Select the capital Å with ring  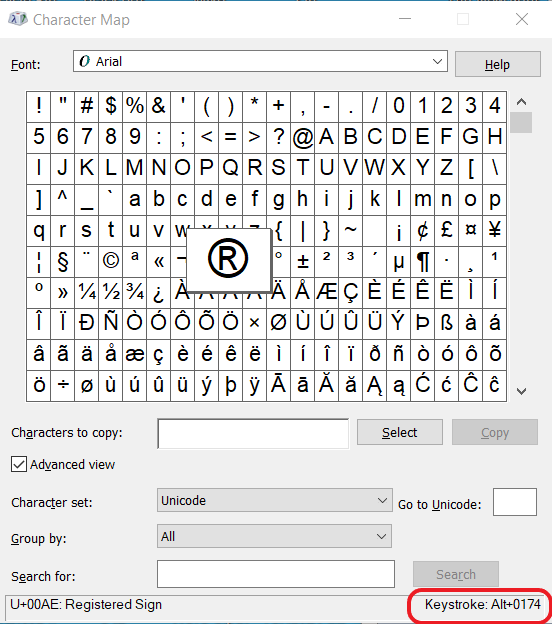pos(302,292)
